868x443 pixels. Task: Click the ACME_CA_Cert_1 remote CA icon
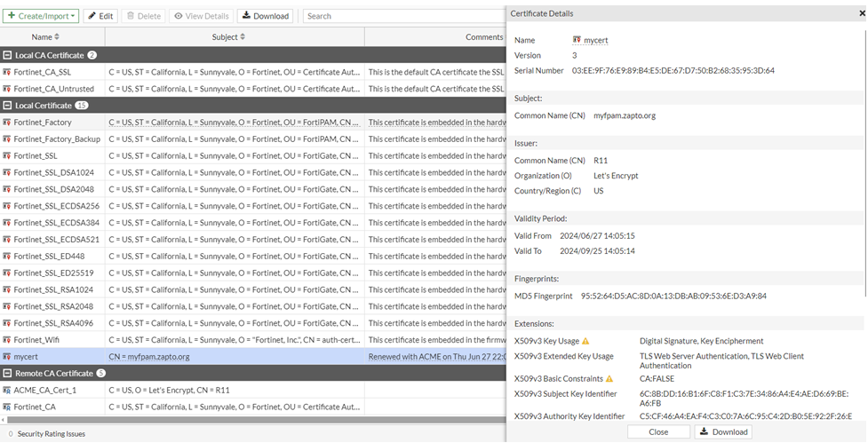coord(6,390)
